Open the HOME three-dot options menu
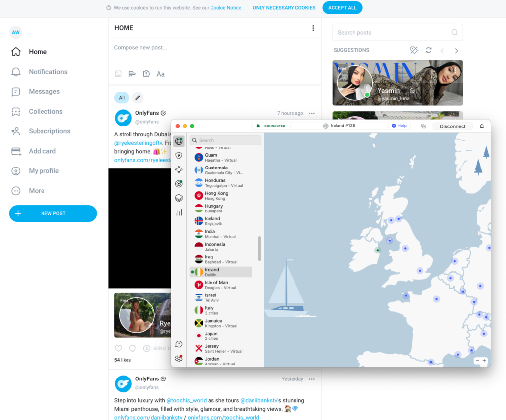Viewport: 506px width, 420px height. (x=313, y=28)
